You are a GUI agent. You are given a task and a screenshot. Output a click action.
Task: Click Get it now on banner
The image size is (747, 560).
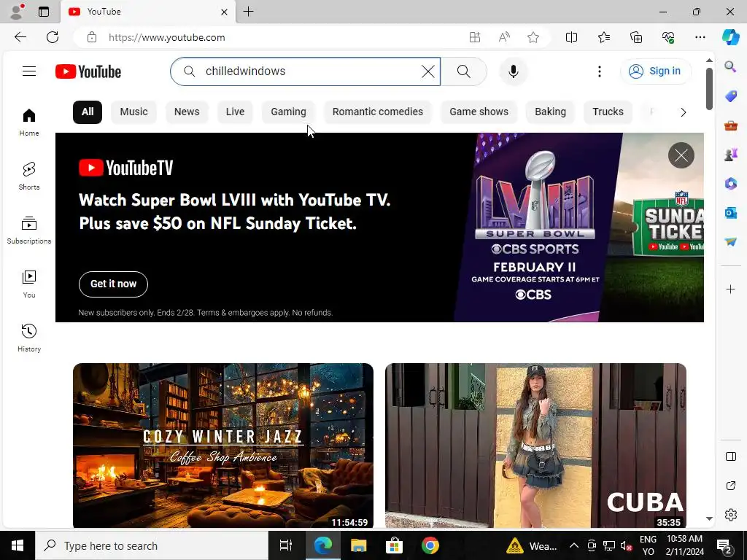click(x=113, y=284)
